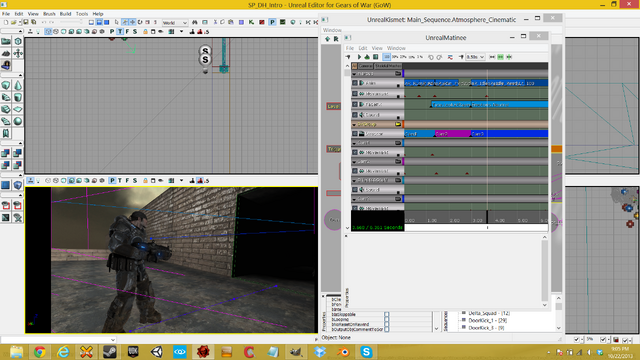
Task: Click the lock icon in top viewport toolbar
Action: [145, 31]
